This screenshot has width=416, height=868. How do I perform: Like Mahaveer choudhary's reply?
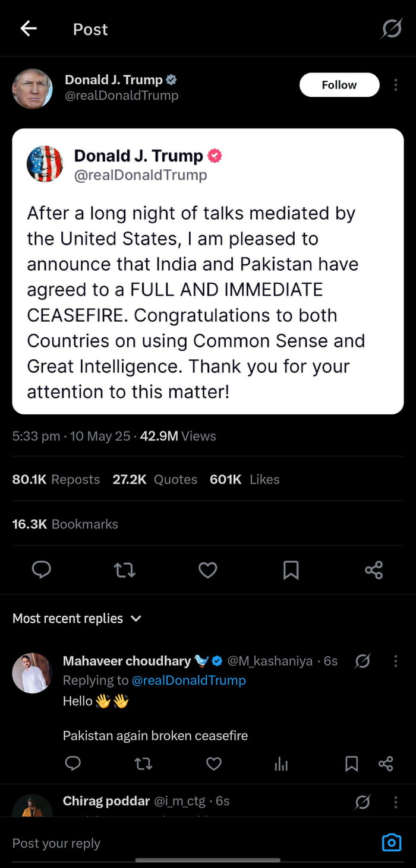213,764
